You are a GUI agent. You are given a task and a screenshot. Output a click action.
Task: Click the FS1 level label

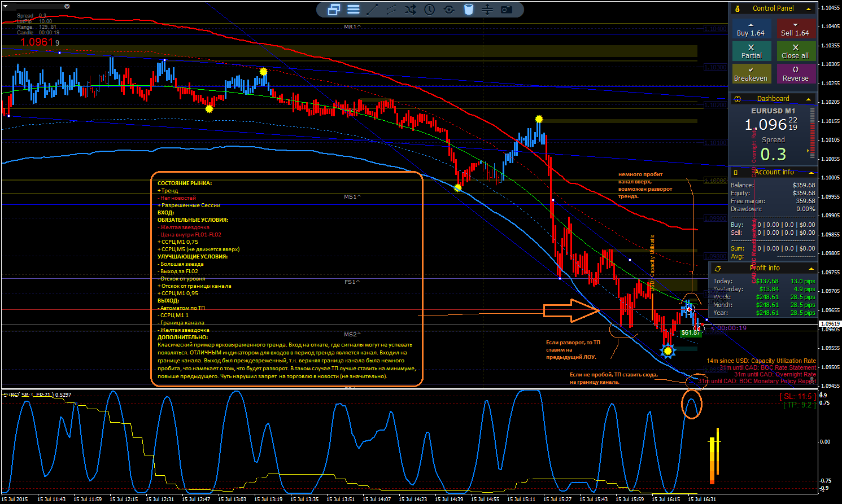[352, 282]
